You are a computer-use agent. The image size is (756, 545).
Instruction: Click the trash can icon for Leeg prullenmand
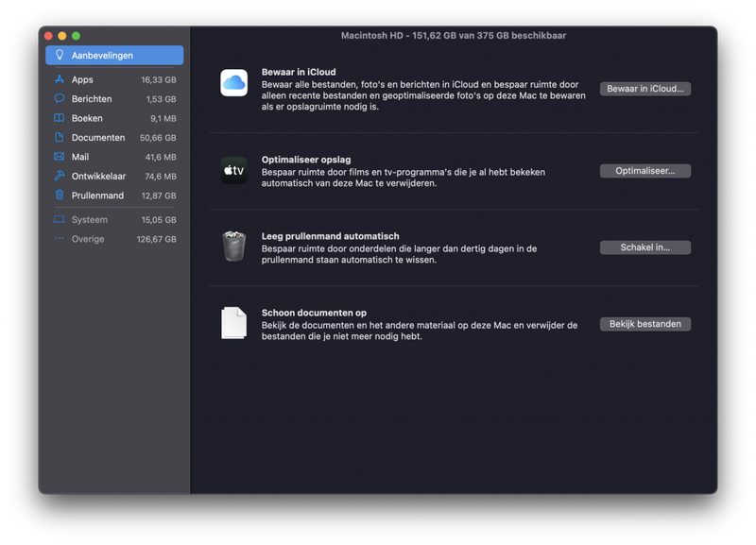(233, 247)
